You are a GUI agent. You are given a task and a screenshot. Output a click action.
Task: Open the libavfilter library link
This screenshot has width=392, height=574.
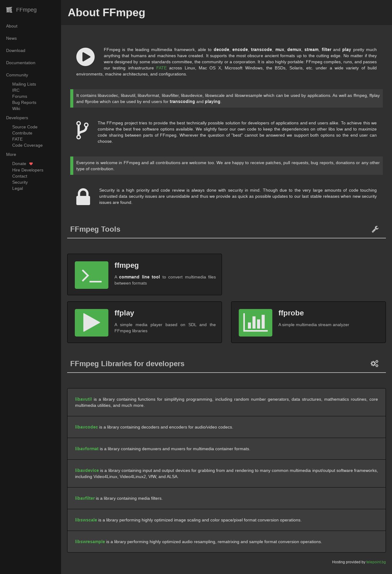click(85, 498)
